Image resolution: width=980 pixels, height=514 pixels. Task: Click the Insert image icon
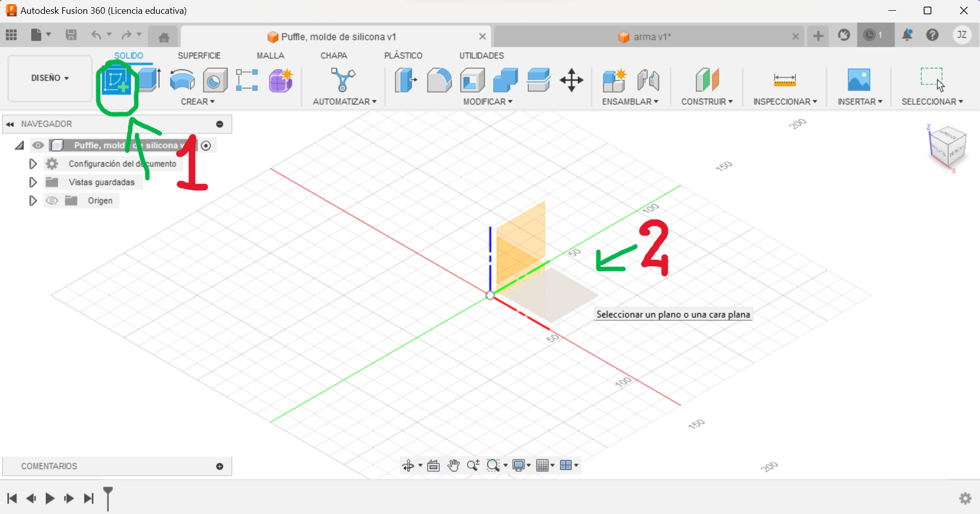pos(859,80)
